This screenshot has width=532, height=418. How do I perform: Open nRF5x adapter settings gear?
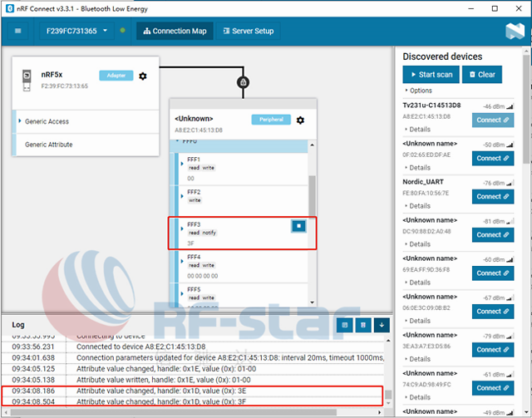pyautogui.click(x=143, y=76)
